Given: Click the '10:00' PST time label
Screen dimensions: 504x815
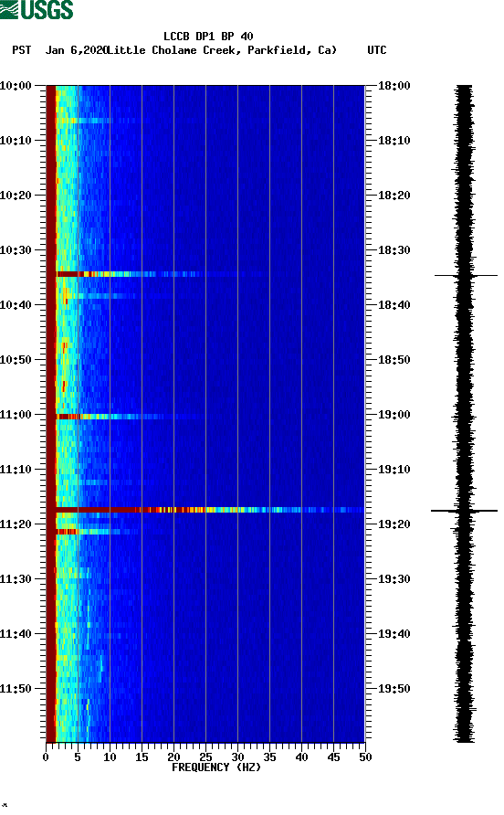Looking at the screenshot, I should tap(16, 85).
